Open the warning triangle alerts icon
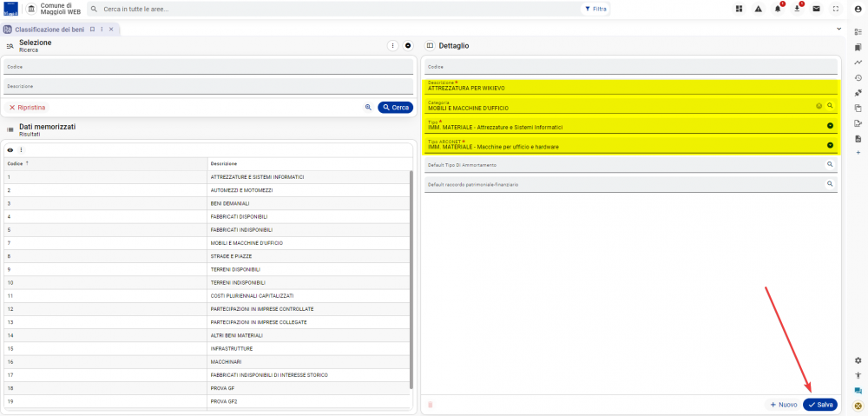 tap(759, 9)
